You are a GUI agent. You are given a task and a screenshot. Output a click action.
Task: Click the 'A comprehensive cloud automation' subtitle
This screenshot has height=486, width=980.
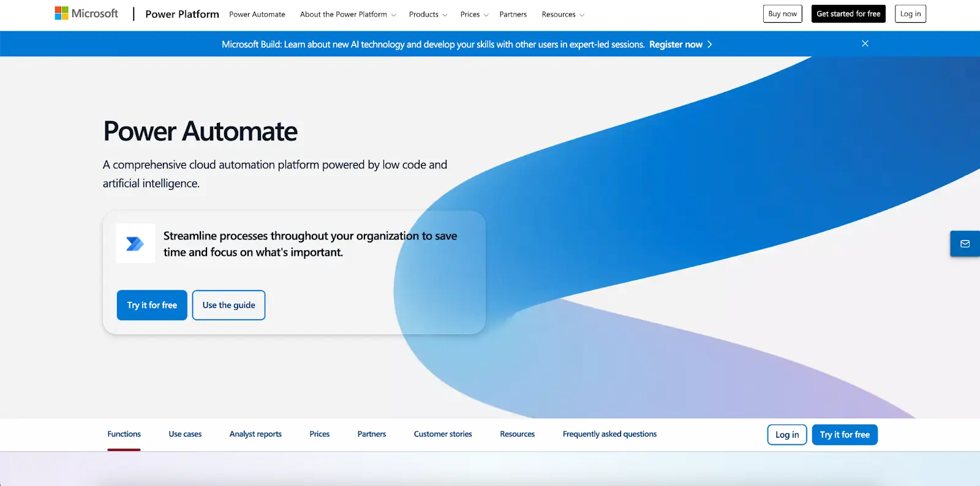click(275, 174)
